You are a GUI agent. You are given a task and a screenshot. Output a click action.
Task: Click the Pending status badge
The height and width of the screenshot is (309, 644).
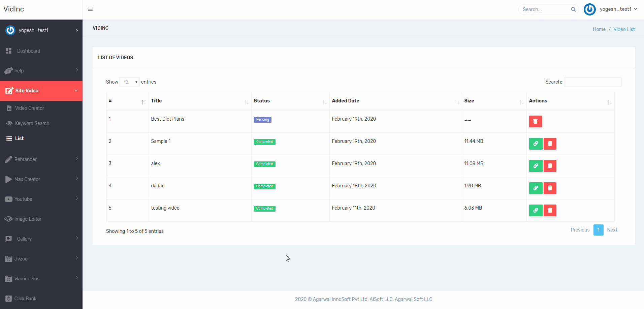(262, 120)
